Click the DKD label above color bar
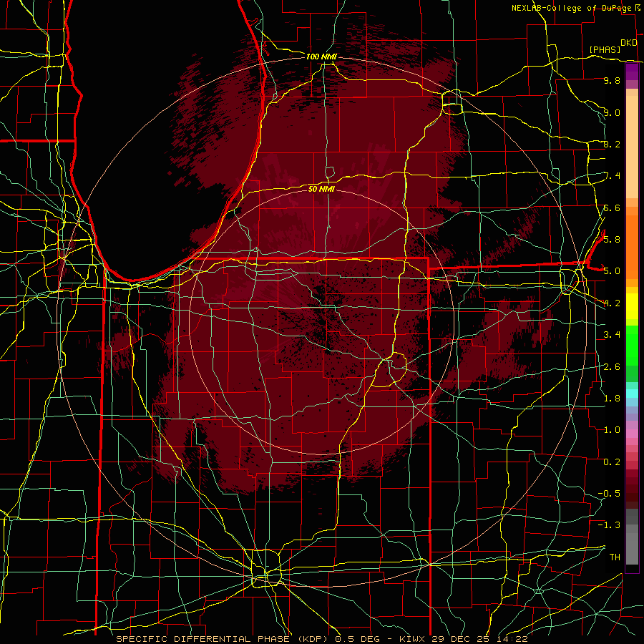The width and height of the screenshot is (644, 644). point(629,43)
